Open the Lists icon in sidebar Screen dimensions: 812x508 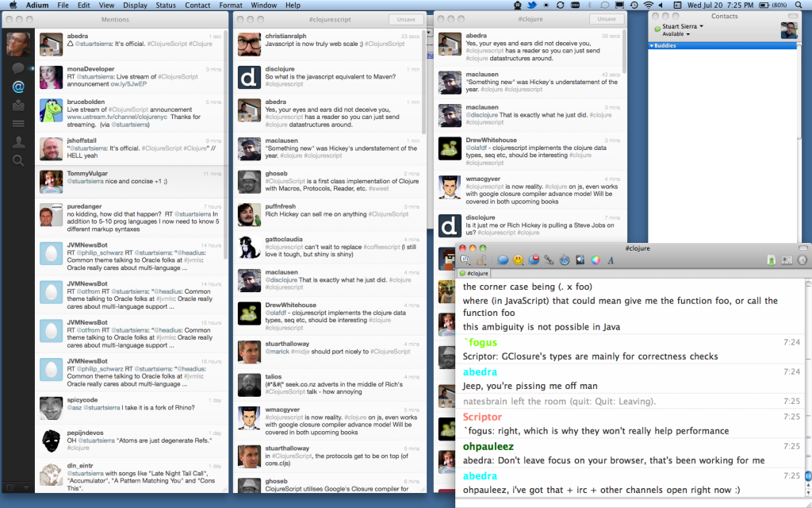pyautogui.click(x=17, y=123)
